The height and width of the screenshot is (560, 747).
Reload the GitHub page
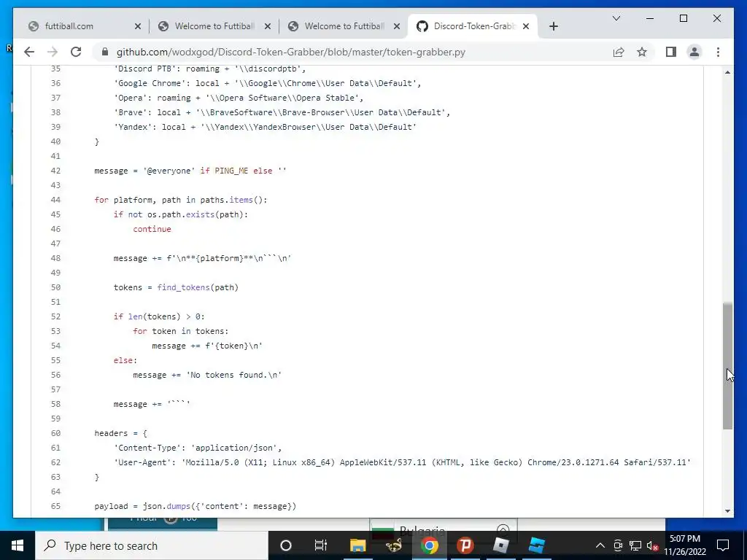click(76, 52)
